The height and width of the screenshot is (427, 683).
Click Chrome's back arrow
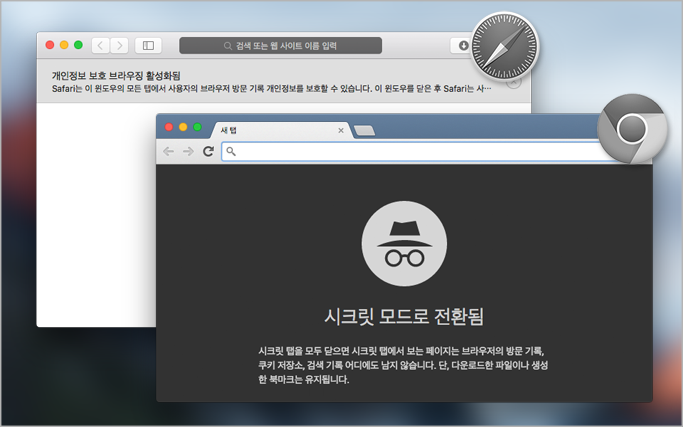pos(168,151)
